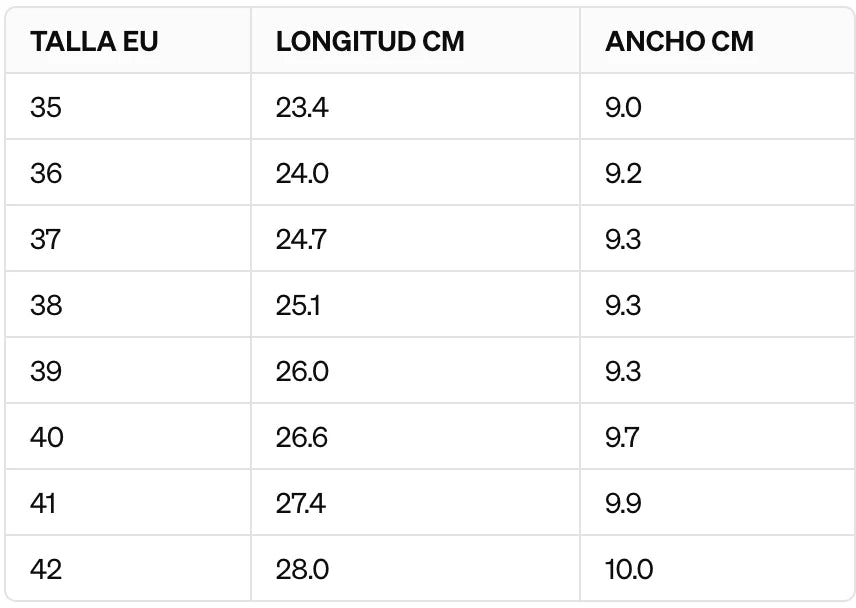The height and width of the screenshot is (608, 856).
Task: Click the 26.6 length value
Action: (x=302, y=437)
